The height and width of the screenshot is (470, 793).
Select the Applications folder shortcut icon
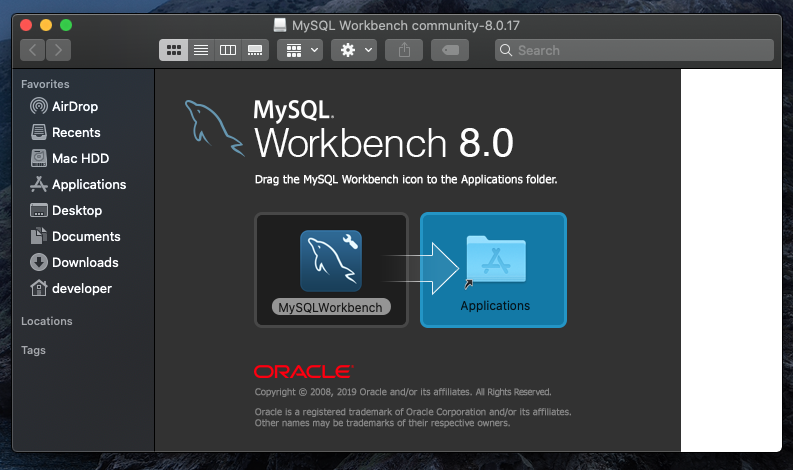pos(496,260)
